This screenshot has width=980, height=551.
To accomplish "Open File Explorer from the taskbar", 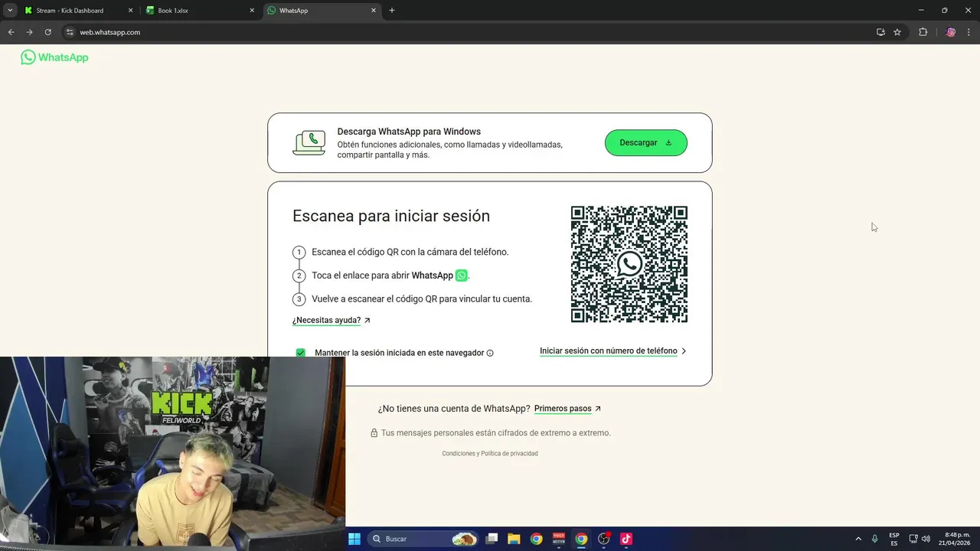I will point(514,539).
